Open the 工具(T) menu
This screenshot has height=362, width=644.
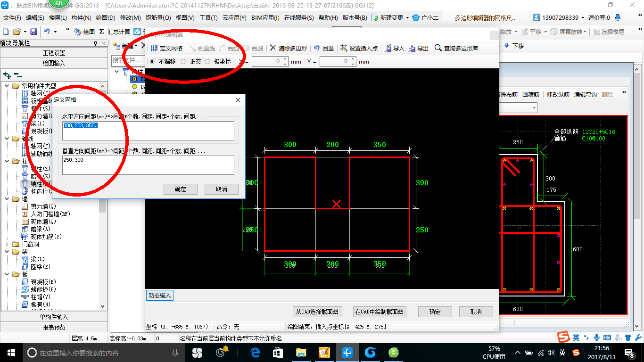[208, 18]
